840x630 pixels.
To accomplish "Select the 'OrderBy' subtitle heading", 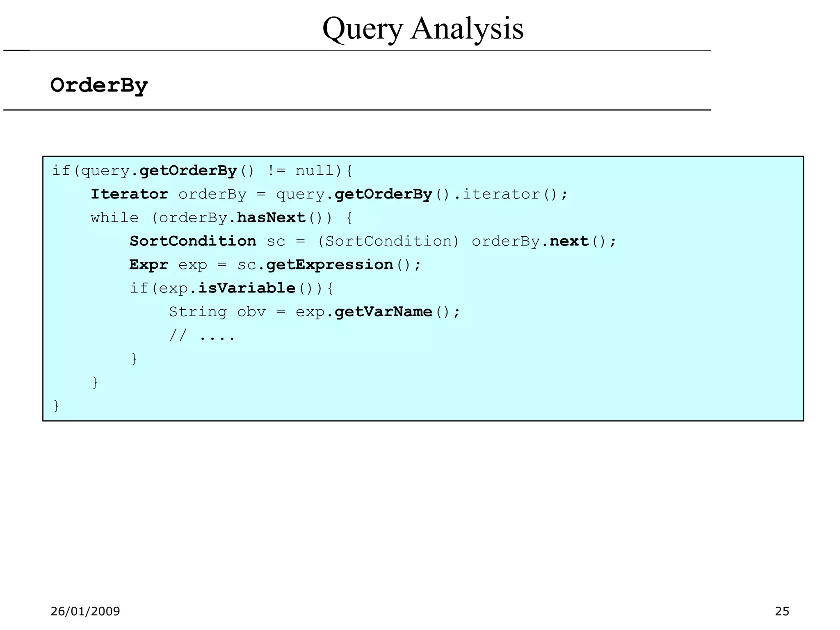I will pyautogui.click(x=99, y=86).
